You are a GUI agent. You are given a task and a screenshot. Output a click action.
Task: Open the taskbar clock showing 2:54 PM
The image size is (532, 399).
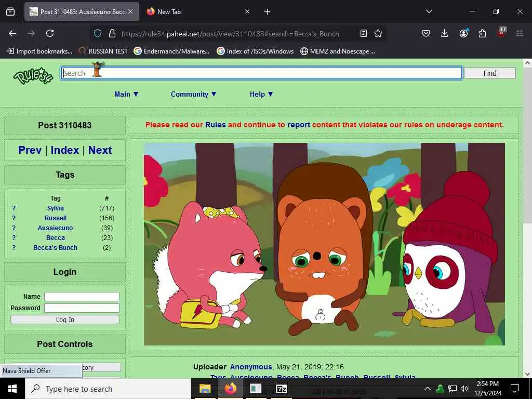487,389
